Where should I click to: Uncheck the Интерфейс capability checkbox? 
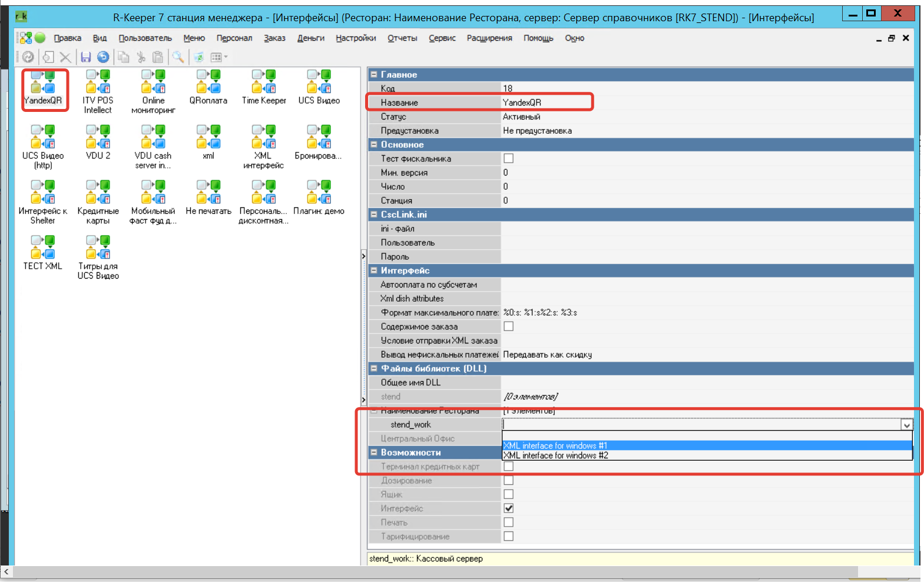coord(508,508)
